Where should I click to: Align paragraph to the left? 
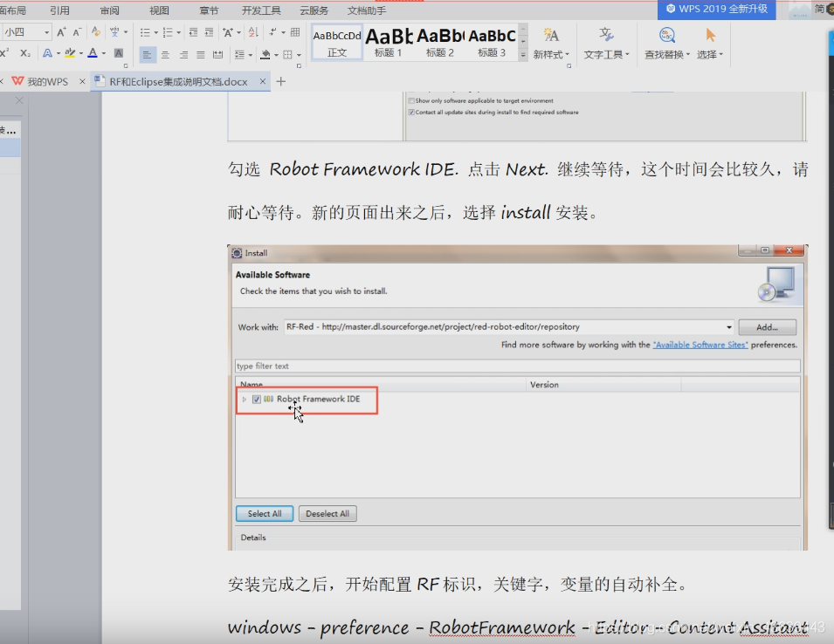148,54
